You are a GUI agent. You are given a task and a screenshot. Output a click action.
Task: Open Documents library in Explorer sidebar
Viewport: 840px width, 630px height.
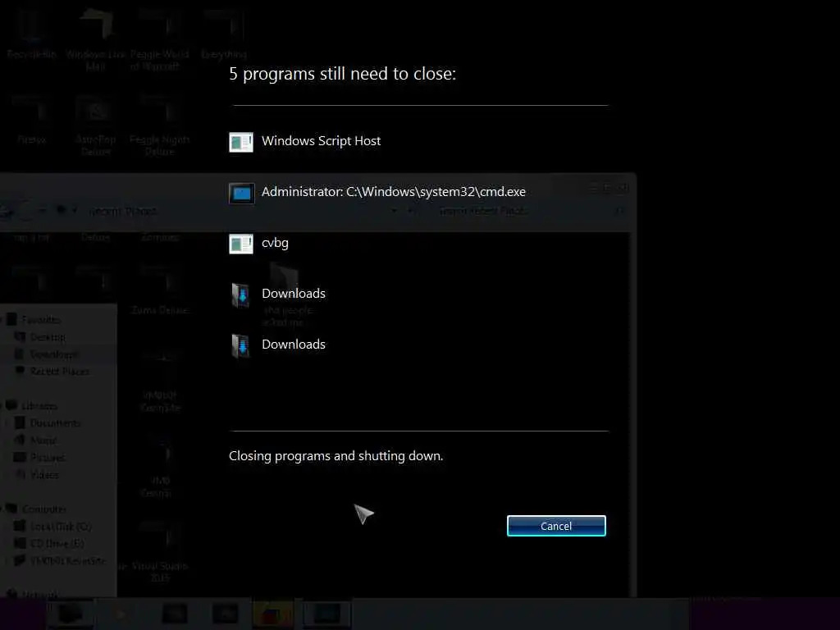coord(55,423)
